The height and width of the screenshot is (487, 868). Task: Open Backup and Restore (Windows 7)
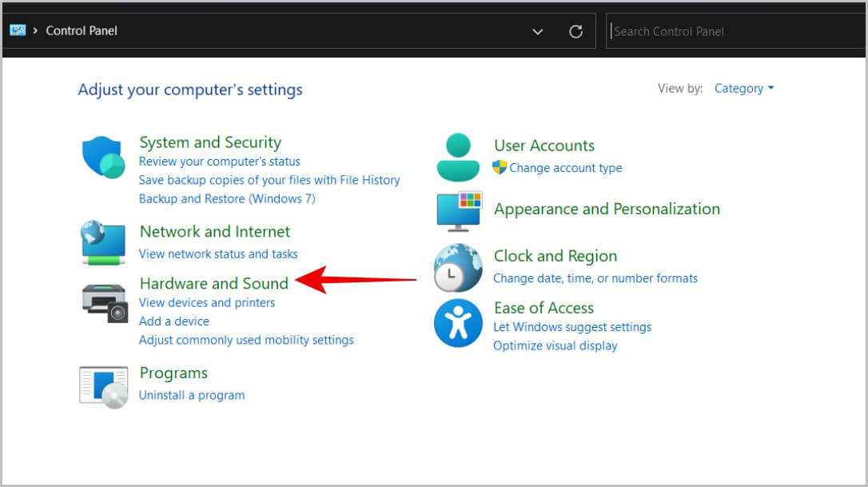tap(227, 198)
